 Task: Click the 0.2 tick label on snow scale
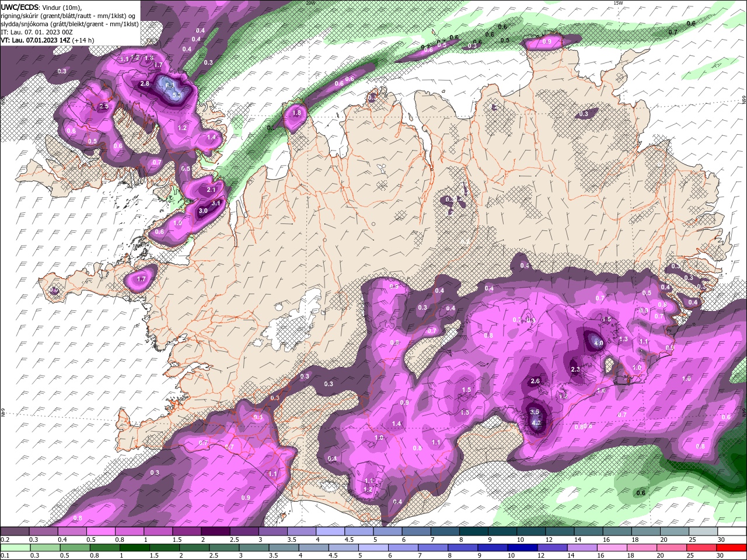(5, 540)
